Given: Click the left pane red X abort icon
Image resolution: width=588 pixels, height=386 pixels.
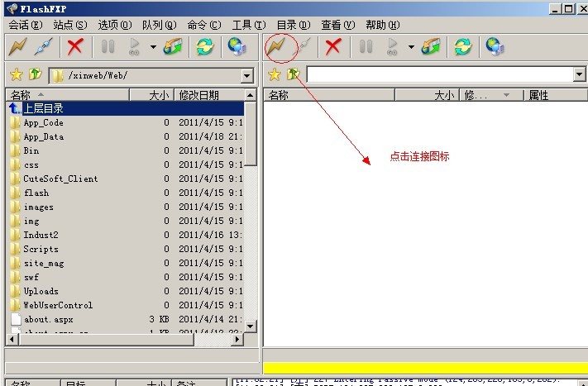Looking at the screenshot, I should pyautogui.click(x=75, y=47).
